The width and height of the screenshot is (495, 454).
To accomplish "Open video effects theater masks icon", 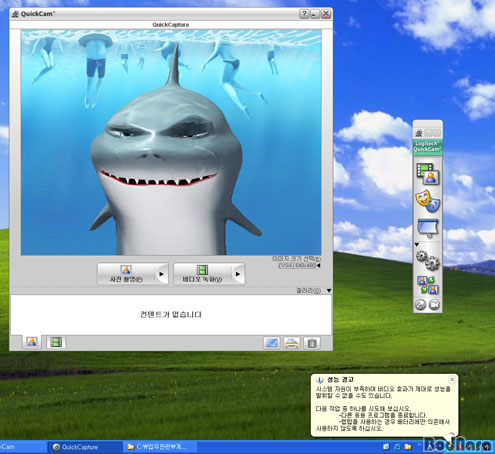I will pyautogui.click(x=428, y=201).
